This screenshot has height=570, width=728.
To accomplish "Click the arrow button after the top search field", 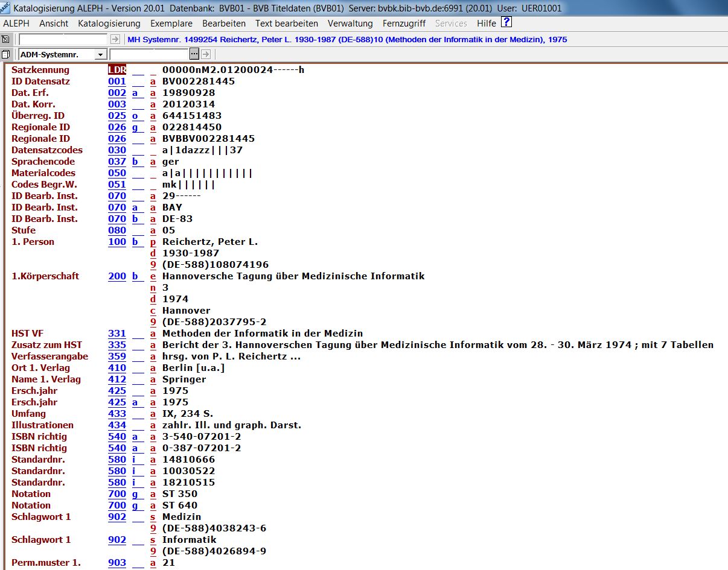I will pyautogui.click(x=115, y=39).
